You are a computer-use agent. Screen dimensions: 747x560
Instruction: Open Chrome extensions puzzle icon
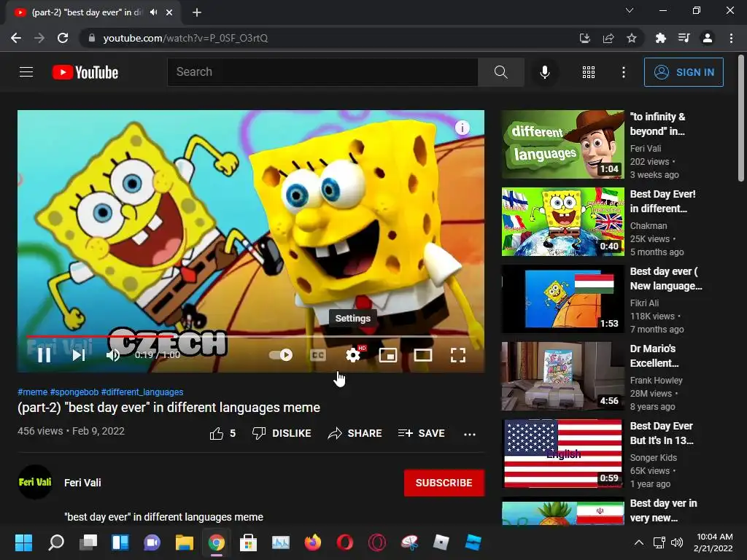[660, 38]
